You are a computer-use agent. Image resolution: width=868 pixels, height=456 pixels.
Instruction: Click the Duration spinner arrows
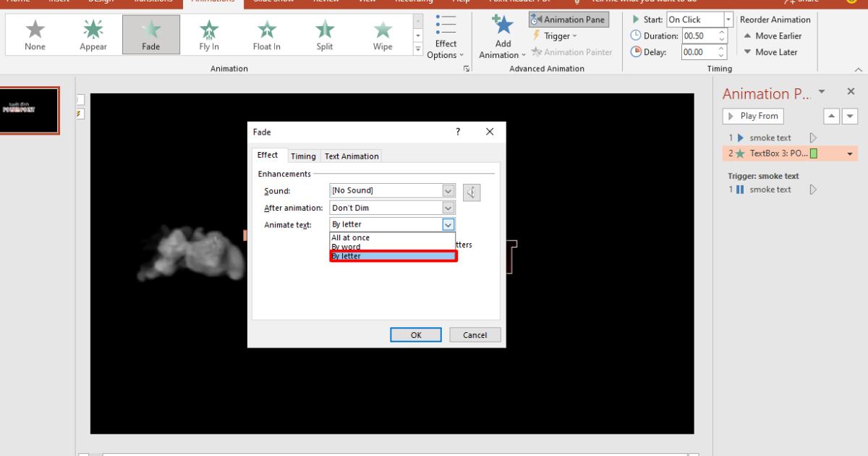[722, 36]
